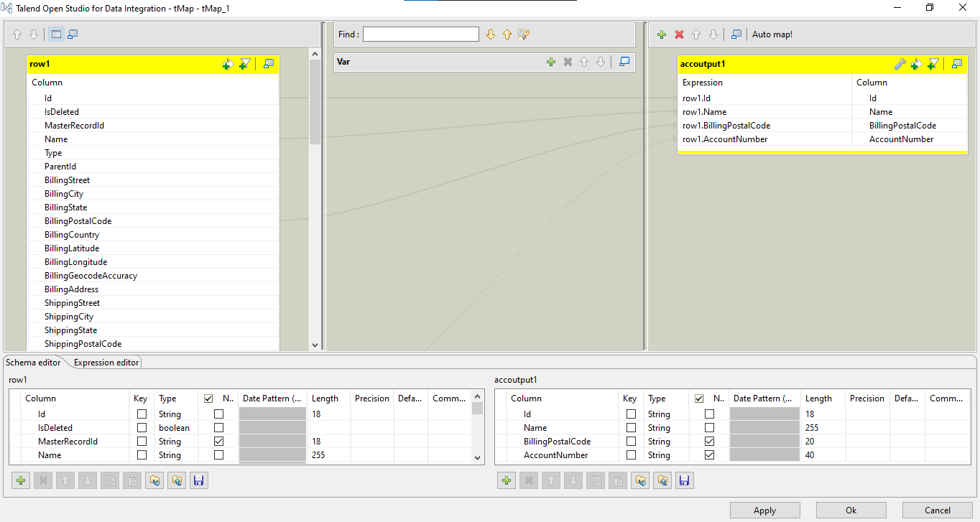Minimize the row1 input table

pos(268,64)
